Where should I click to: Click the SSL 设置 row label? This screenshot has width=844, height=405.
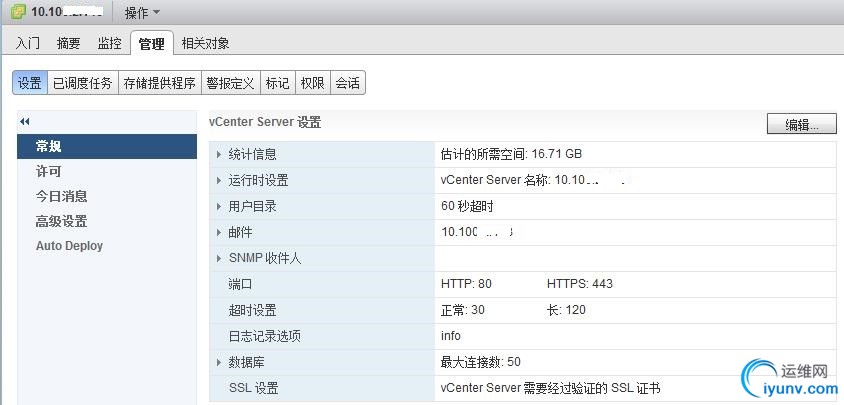(x=254, y=388)
